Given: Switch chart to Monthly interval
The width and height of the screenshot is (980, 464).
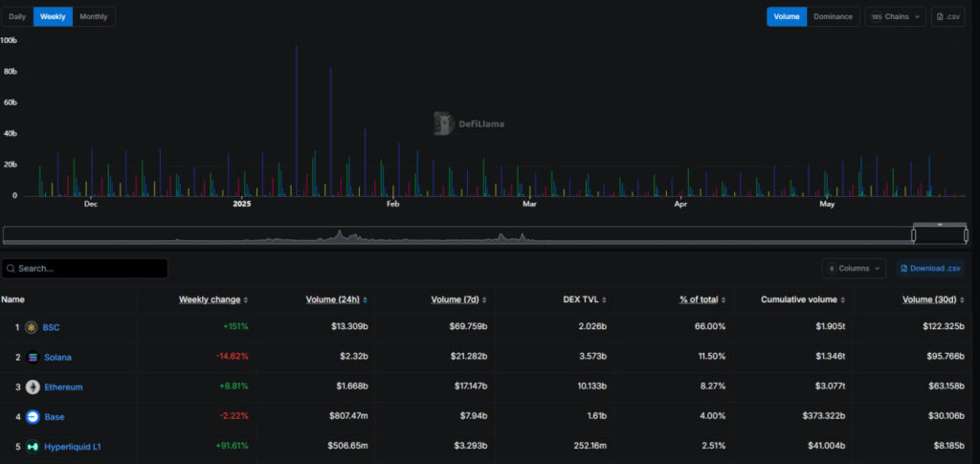Looking at the screenshot, I should click(x=94, y=17).
